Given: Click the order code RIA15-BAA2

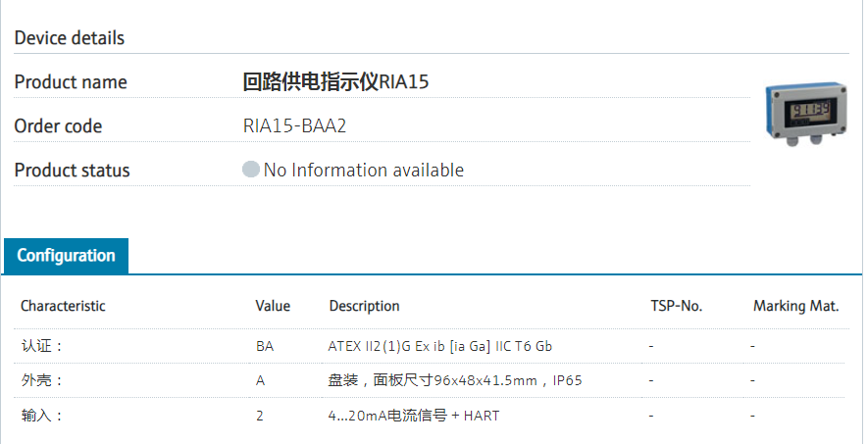Looking at the screenshot, I should click(295, 126).
